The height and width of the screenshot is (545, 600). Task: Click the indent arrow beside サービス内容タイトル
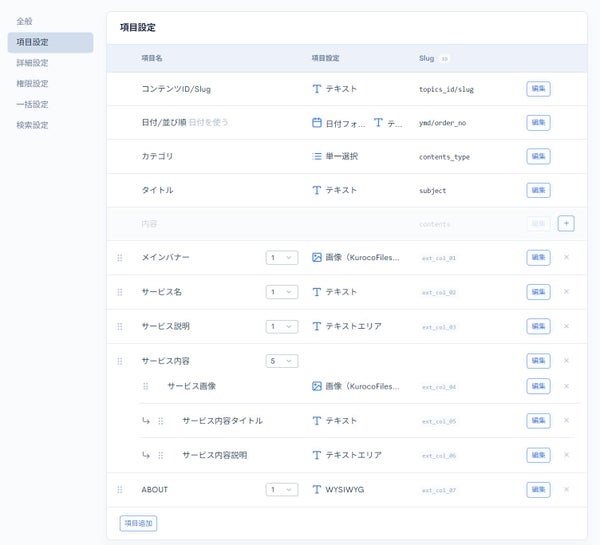[146, 421]
